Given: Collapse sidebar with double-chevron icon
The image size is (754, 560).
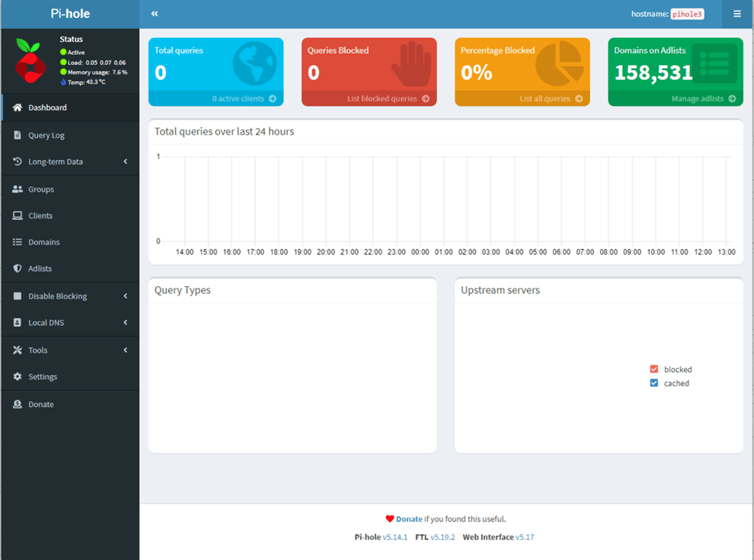Looking at the screenshot, I should click(155, 14).
